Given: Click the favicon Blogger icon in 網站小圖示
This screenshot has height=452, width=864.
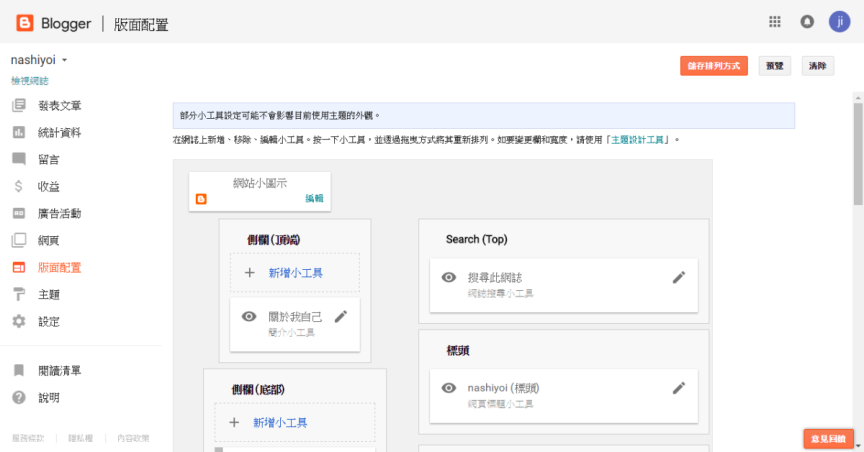Looking at the screenshot, I should (201, 199).
